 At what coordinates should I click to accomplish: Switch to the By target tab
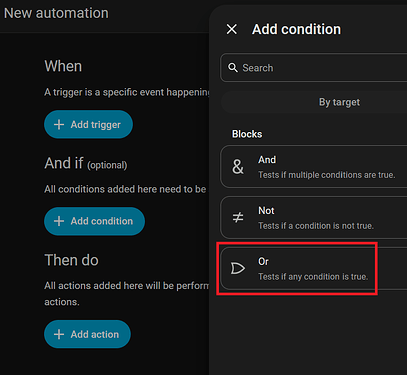click(x=339, y=102)
